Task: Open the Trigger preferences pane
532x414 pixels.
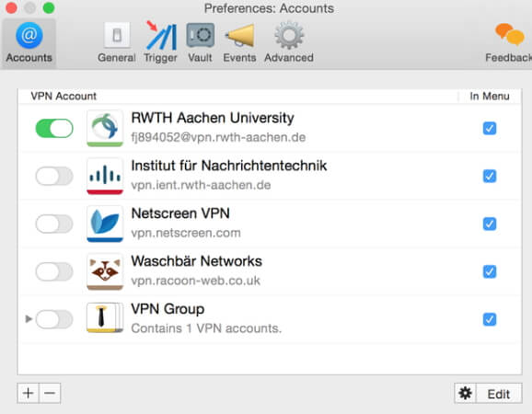Action: (160, 42)
